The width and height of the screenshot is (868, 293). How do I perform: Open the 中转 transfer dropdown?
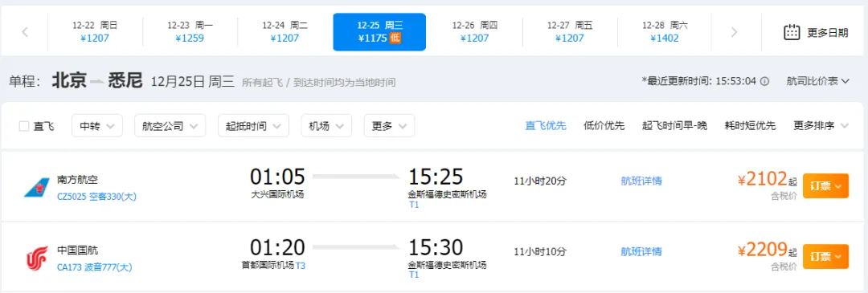[97, 125]
